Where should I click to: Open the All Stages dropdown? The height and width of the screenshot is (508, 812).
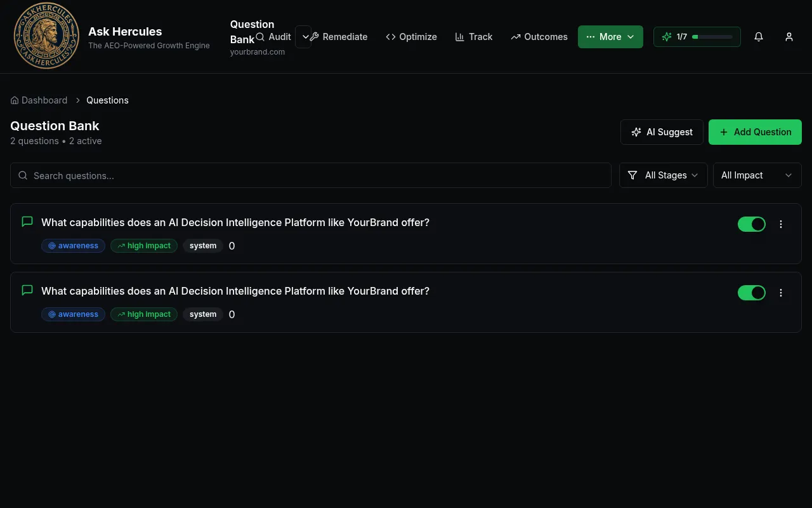(x=663, y=175)
